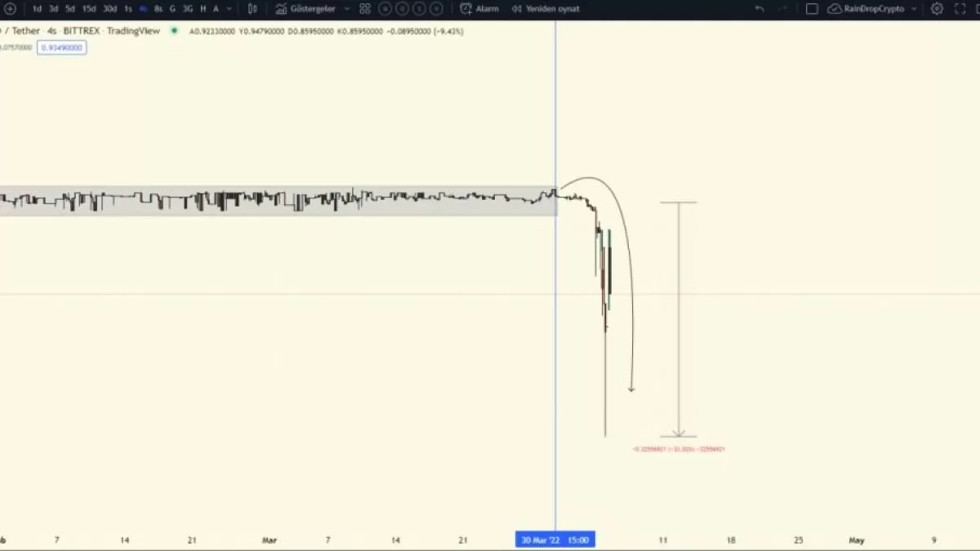The width and height of the screenshot is (980, 551).
Task: Expand the timeframe list chevron
Action: [x=229, y=9]
